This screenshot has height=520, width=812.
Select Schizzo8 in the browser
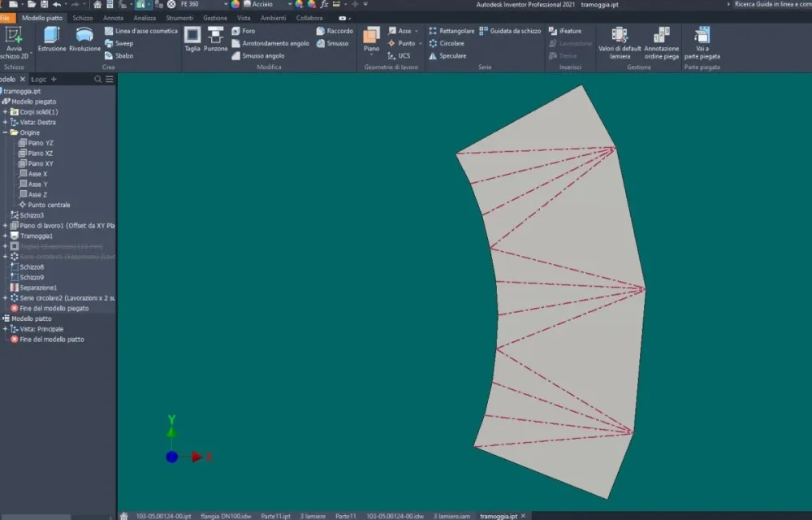pos(28,267)
